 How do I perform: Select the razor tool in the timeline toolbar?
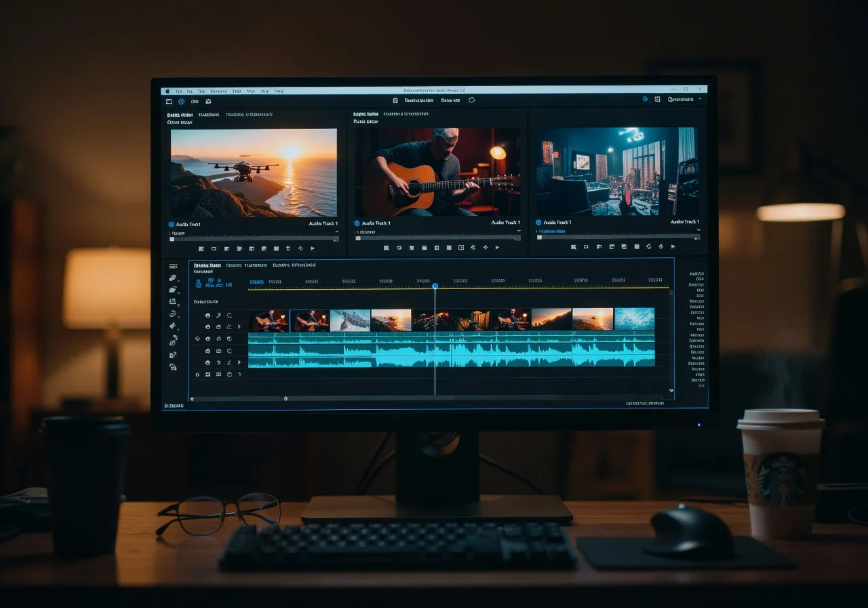click(x=173, y=290)
